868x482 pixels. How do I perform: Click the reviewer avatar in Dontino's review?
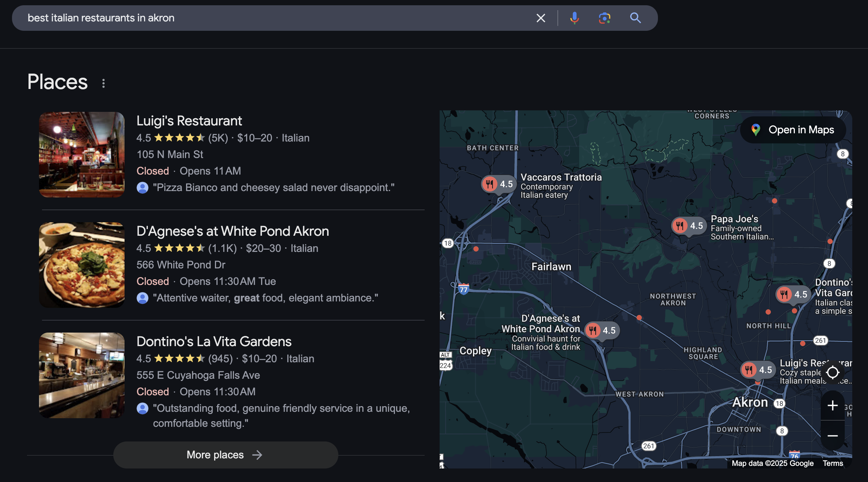143,408
